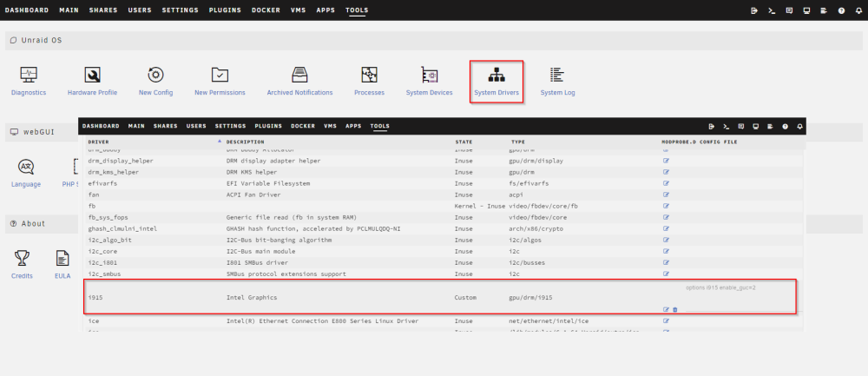
Task: Click the notification bell in top bar
Action: pyautogui.click(x=859, y=10)
